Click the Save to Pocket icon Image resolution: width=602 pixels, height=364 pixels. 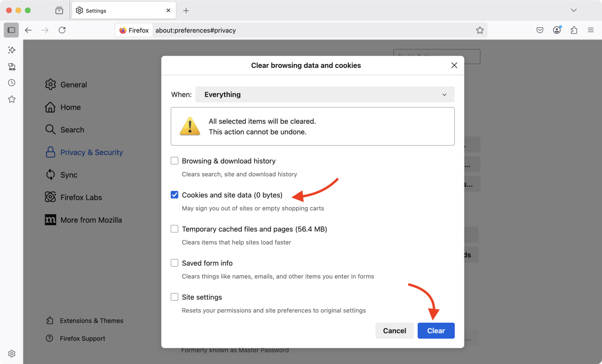click(x=540, y=30)
